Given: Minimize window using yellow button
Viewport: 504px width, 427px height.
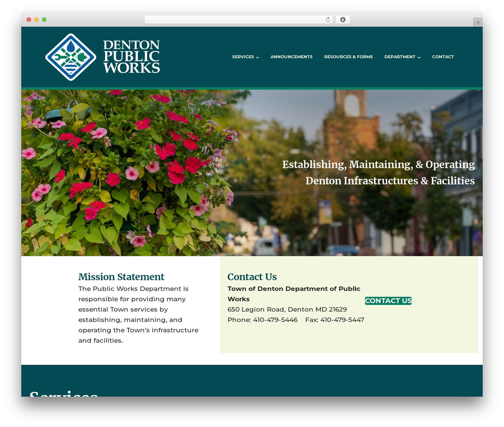Looking at the screenshot, I should 37,20.
